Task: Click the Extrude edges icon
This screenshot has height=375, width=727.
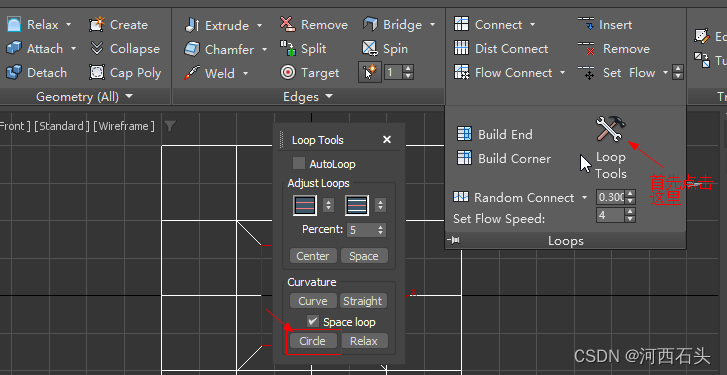Action: point(192,25)
